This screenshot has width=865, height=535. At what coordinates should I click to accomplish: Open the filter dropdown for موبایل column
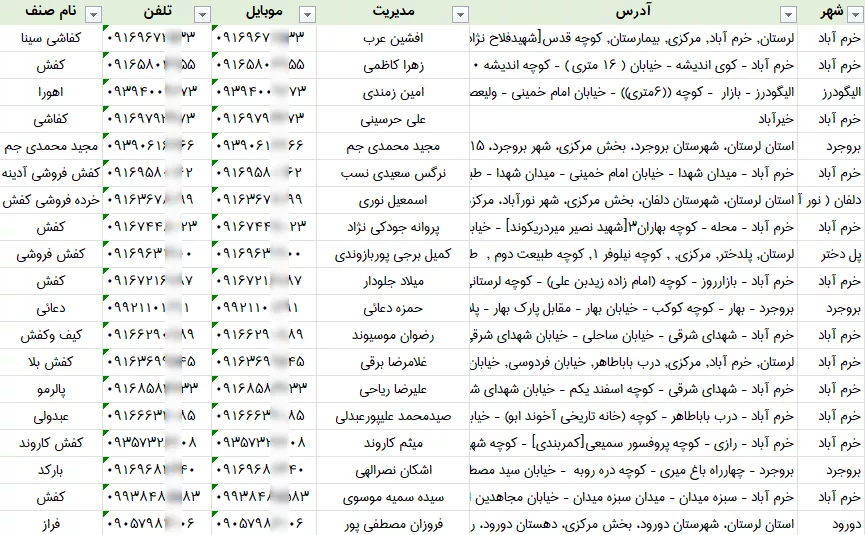point(307,15)
